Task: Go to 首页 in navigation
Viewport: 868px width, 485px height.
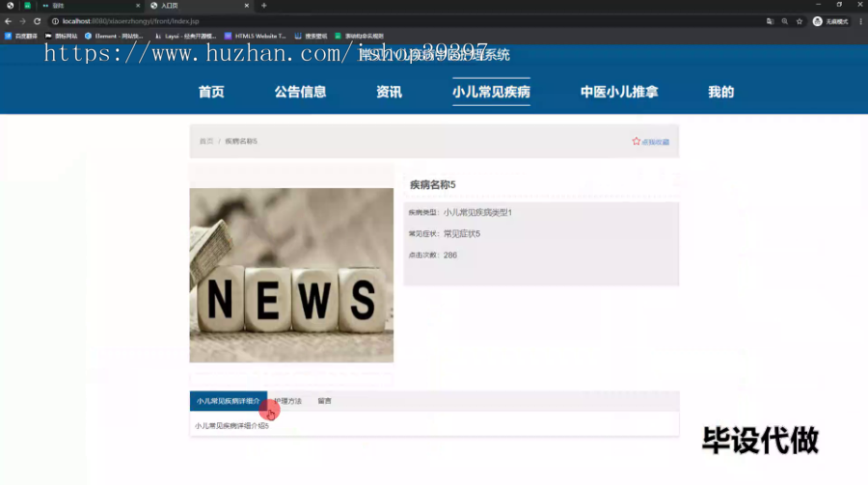Action: [211, 92]
